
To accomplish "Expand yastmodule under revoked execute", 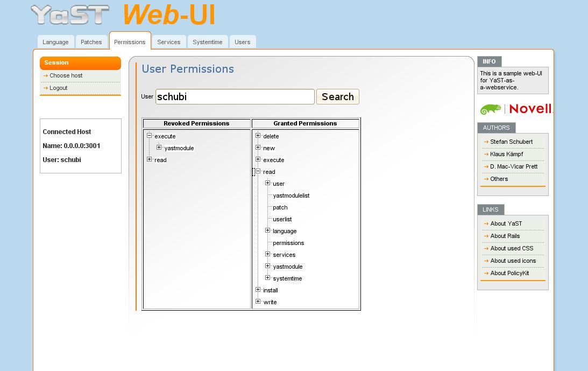I will click(x=159, y=148).
